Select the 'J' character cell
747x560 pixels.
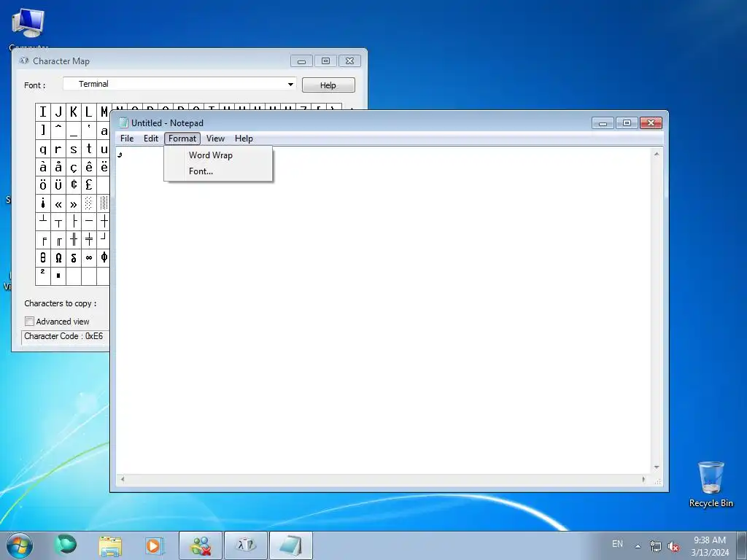click(x=58, y=112)
